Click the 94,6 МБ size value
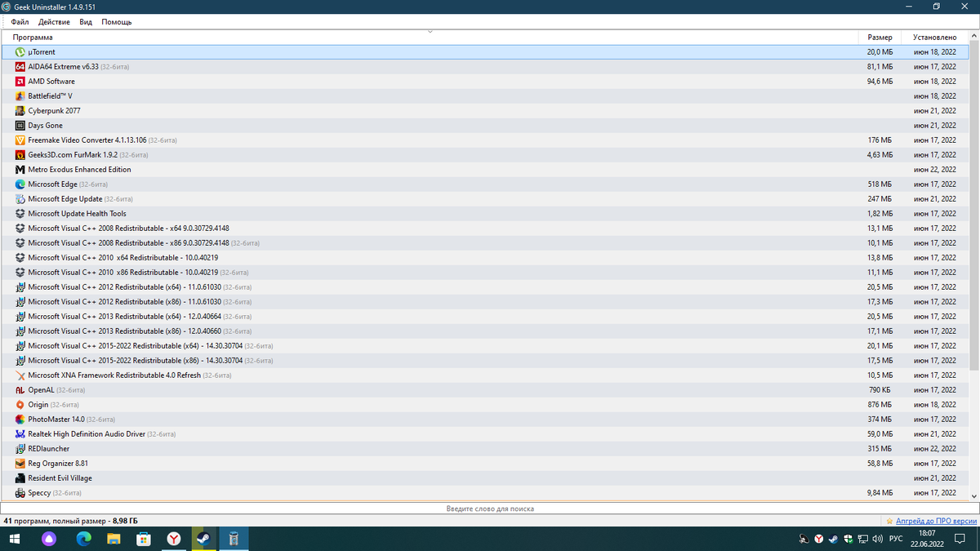980x551 pixels. tap(880, 82)
